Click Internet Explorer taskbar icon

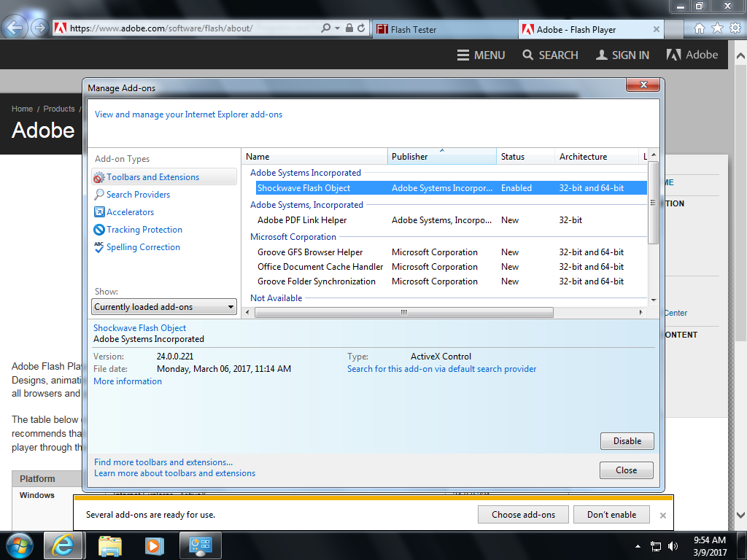pyautogui.click(x=63, y=545)
